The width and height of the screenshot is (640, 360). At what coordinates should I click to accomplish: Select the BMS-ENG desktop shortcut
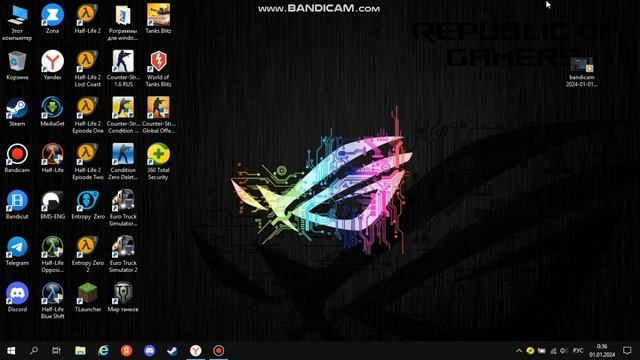[x=52, y=205]
